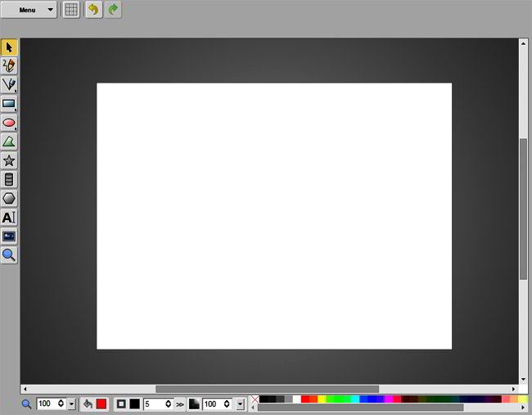Pick the pink swatch near palette end

coord(506,399)
